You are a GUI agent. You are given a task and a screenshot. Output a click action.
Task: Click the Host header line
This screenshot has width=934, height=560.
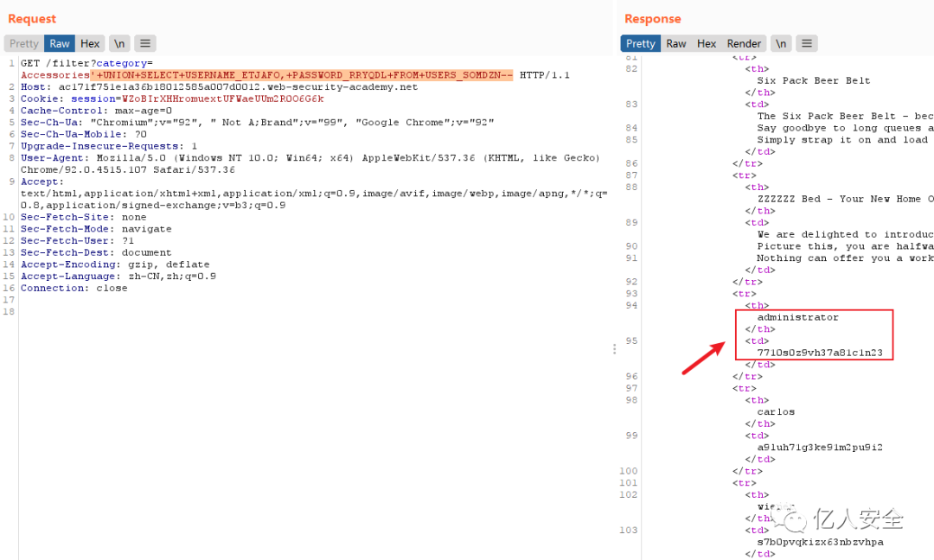[x=219, y=87]
